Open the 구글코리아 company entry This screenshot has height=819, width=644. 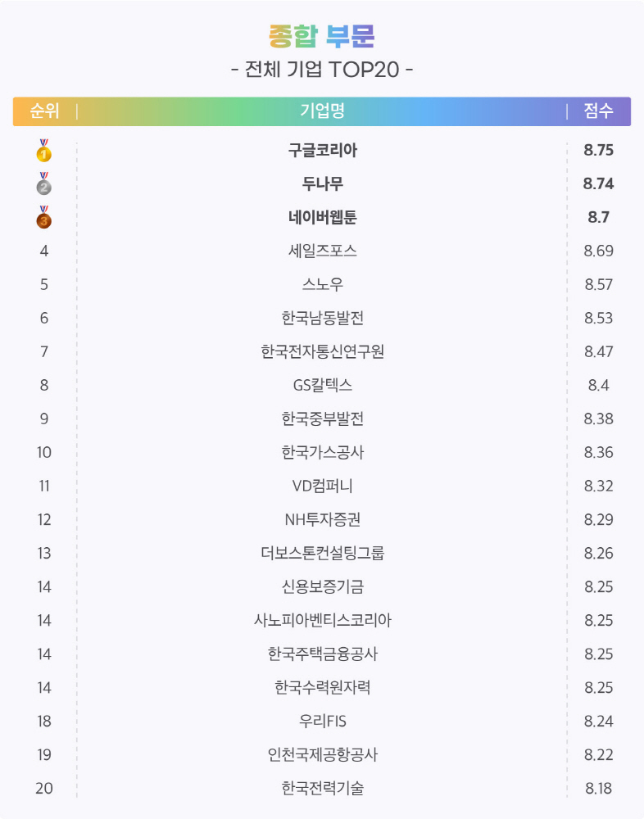click(x=322, y=151)
